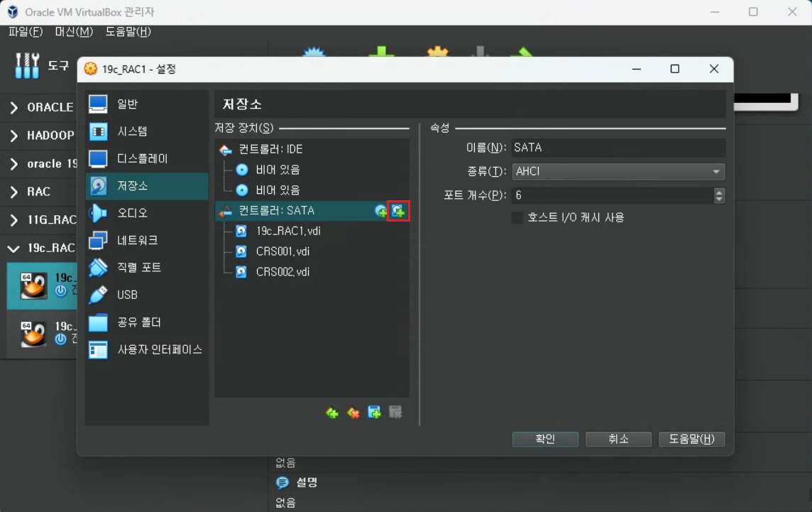812x512 pixels.
Task: Add hard disk to SATA controller
Action: pyautogui.click(x=398, y=211)
